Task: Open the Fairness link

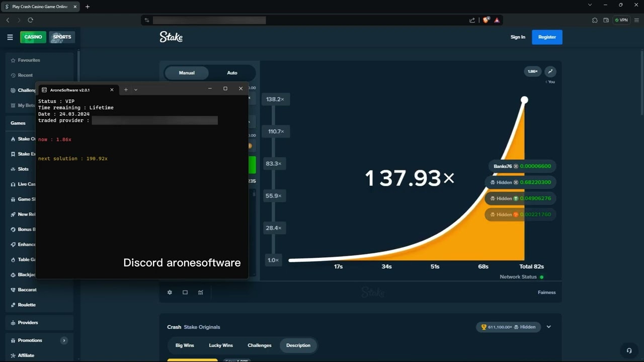Action: coord(547,292)
